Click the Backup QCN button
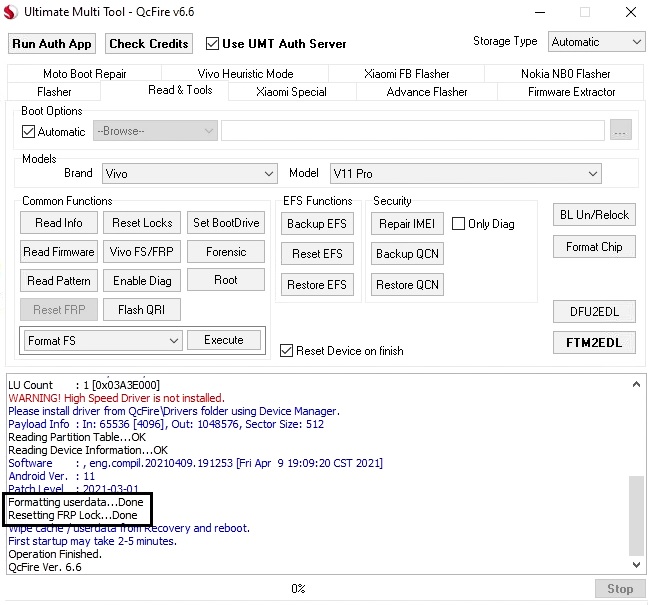 pyautogui.click(x=407, y=254)
